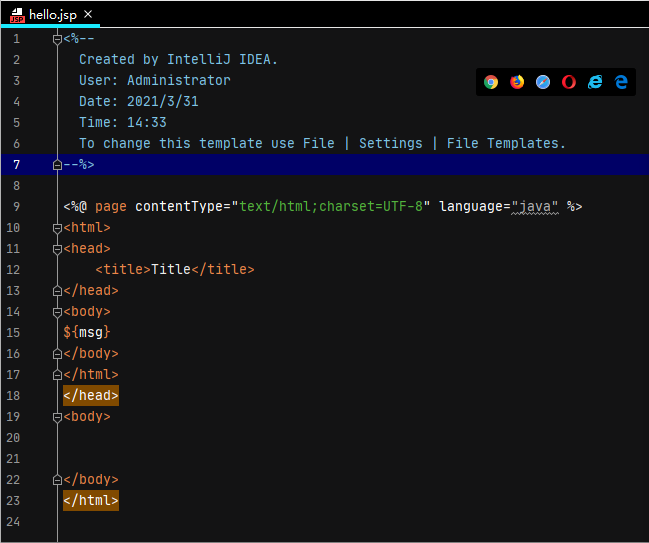Click line number 15 in the gutter
The width and height of the screenshot is (649, 543).
pos(13,333)
